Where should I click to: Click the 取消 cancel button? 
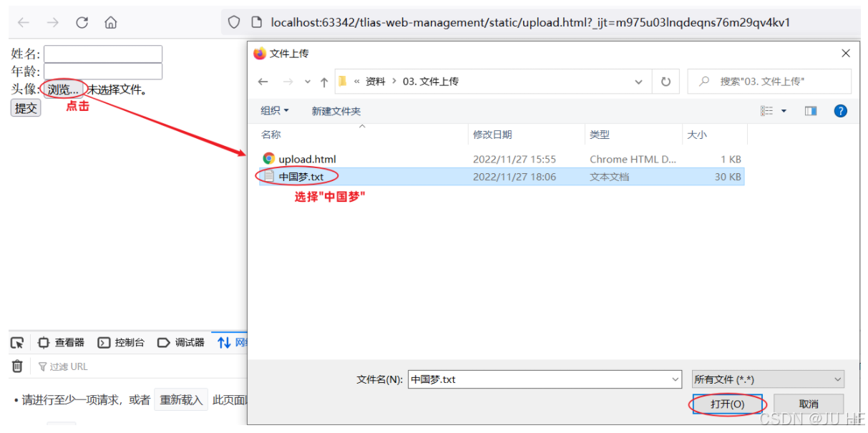click(x=809, y=404)
